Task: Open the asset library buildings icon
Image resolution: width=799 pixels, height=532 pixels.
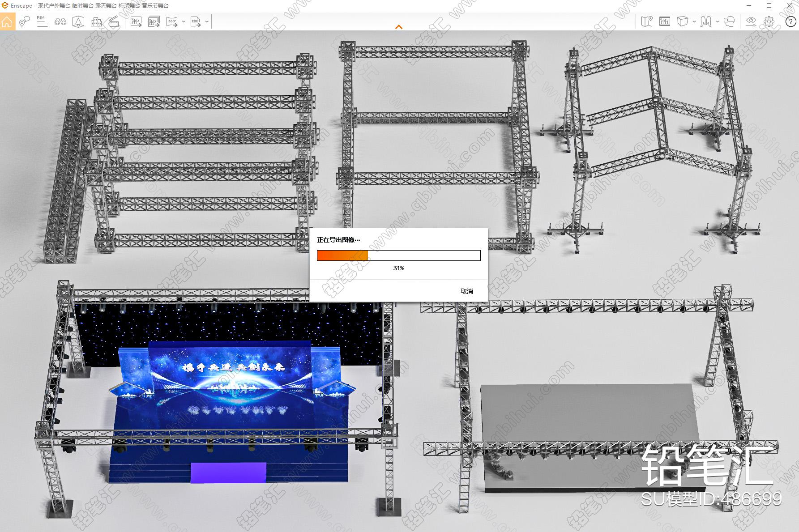Action: point(96,21)
